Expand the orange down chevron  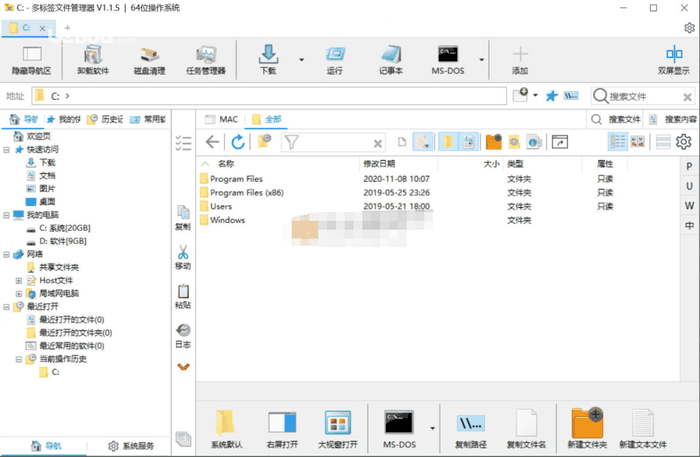(183, 367)
